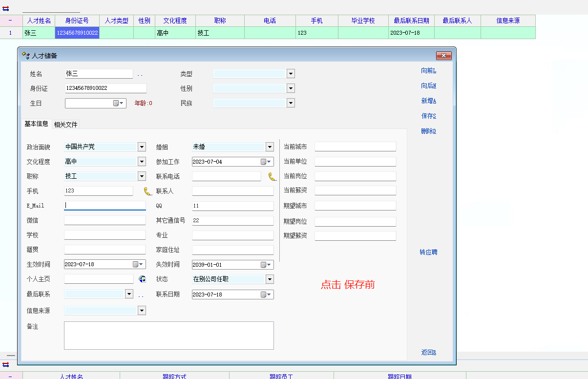The height and width of the screenshot is (379, 588).
Task: Open calendar picker for 生效时间 date
Action: (138, 264)
